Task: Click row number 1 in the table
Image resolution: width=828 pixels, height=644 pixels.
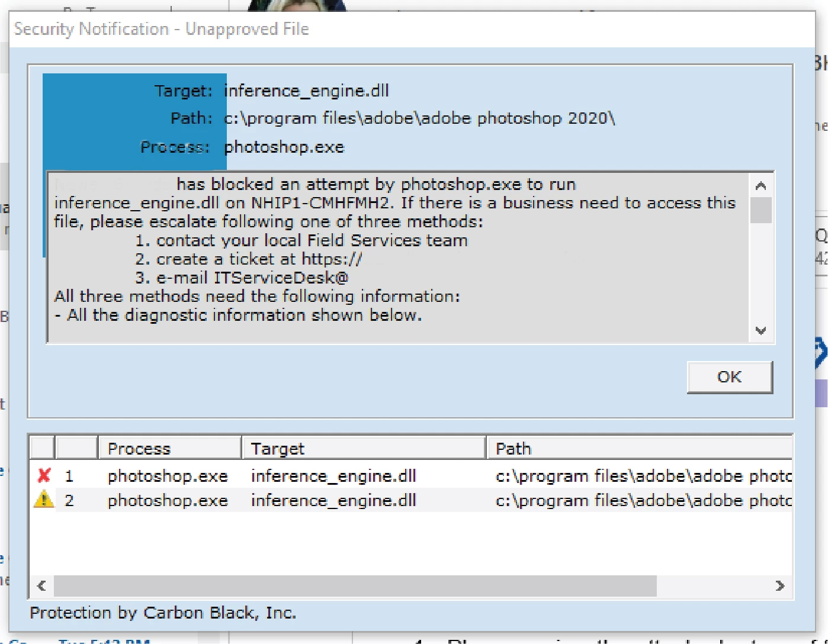Action: (69, 476)
